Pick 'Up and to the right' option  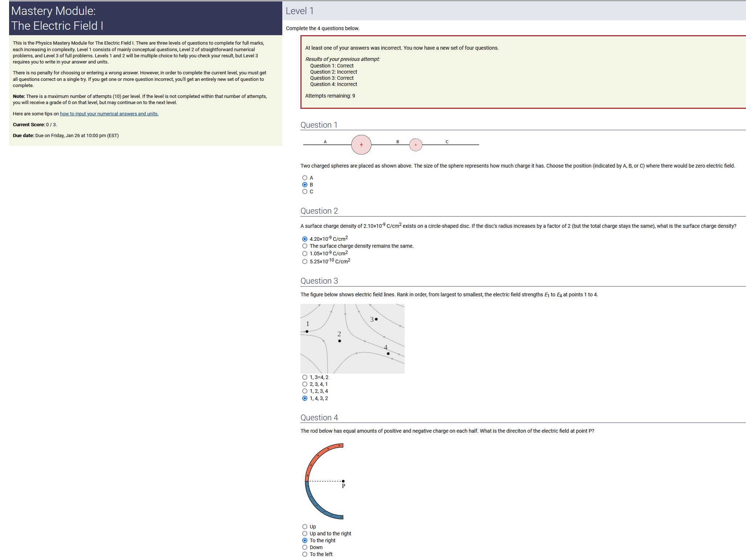click(x=305, y=534)
